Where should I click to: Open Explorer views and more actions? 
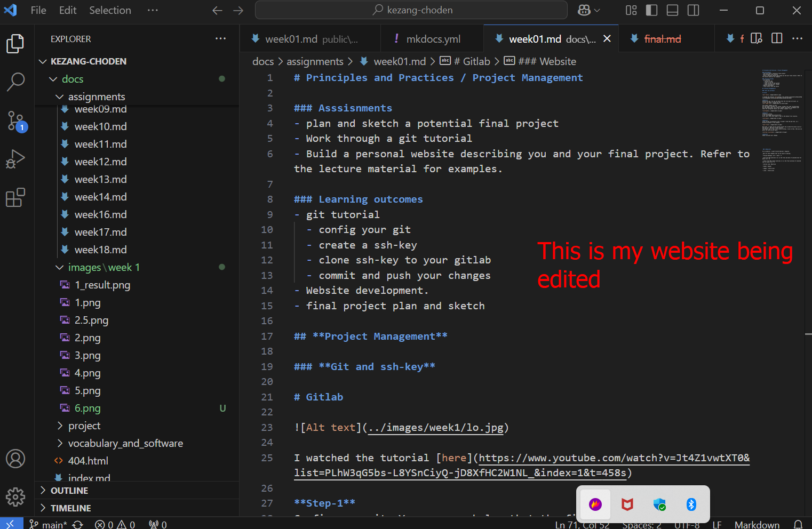tap(220, 39)
